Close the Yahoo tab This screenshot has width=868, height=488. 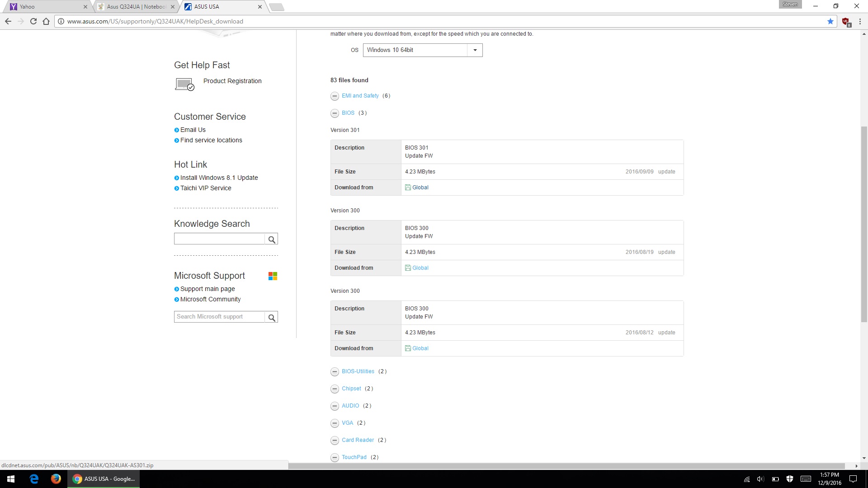(85, 7)
